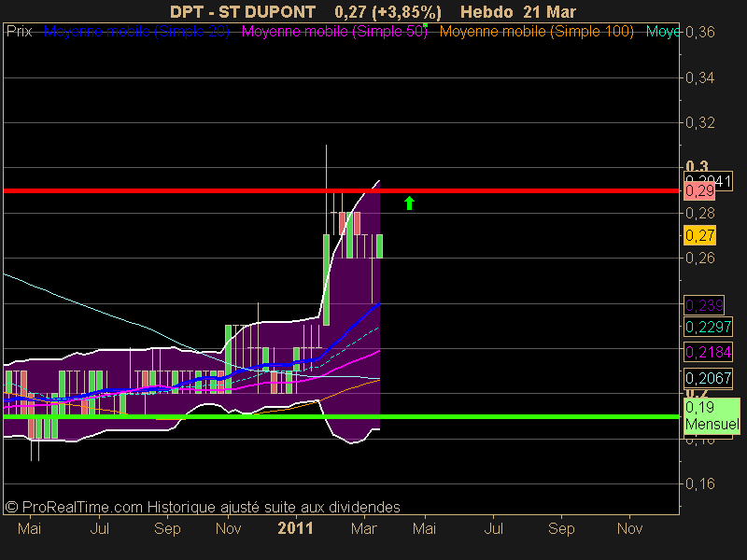The width and height of the screenshot is (747, 560).
Task: Select the 'Moyenne mobile (Simple 100)' legend entry
Action: [536, 32]
